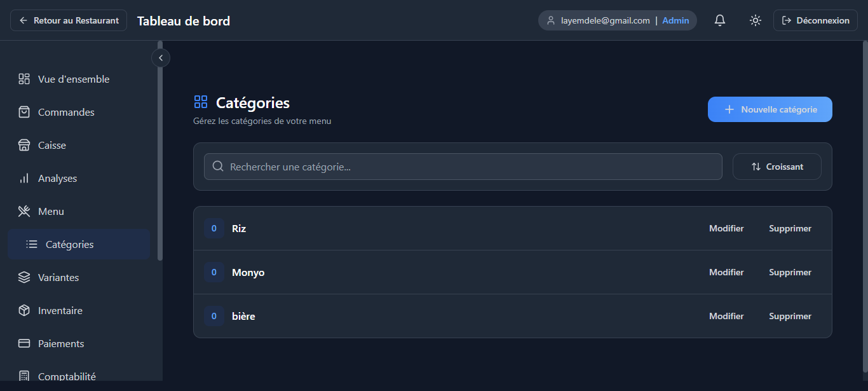This screenshot has width=868, height=391.
Task: Click the sidebar vertical scrollbar
Action: coord(160,151)
